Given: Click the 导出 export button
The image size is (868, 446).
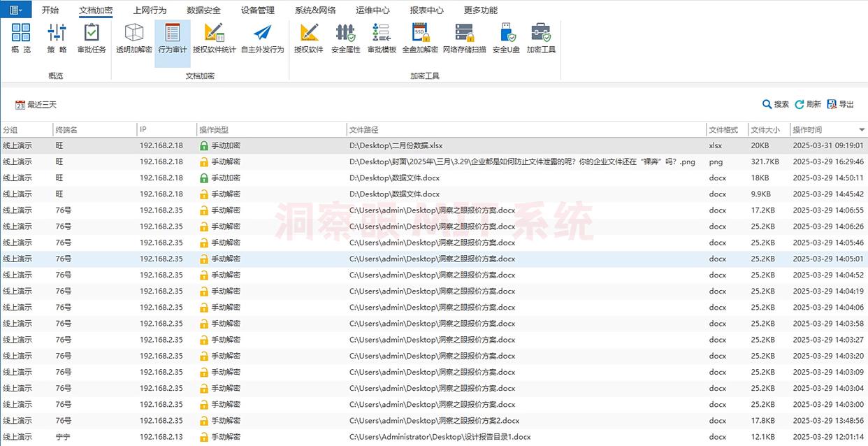Looking at the screenshot, I should pos(841,104).
